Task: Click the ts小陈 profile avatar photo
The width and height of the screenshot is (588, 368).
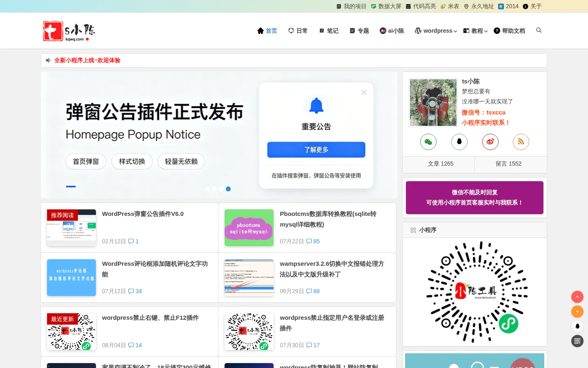Action: pyautogui.click(x=433, y=103)
